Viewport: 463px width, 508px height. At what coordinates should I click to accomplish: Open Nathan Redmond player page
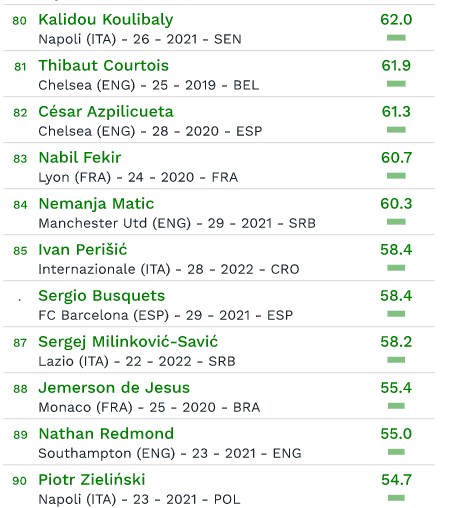tap(106, 434)
